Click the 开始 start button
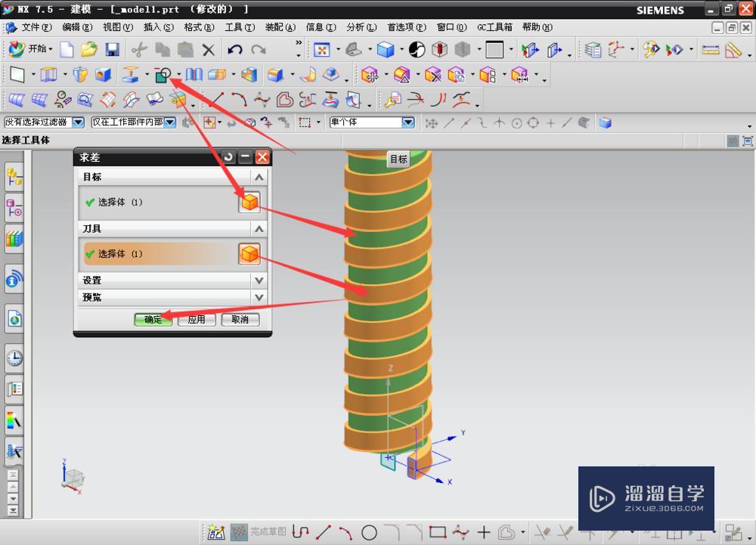This screenshot has width=756, height=545. pyautogui.click(x=31, y=48)
